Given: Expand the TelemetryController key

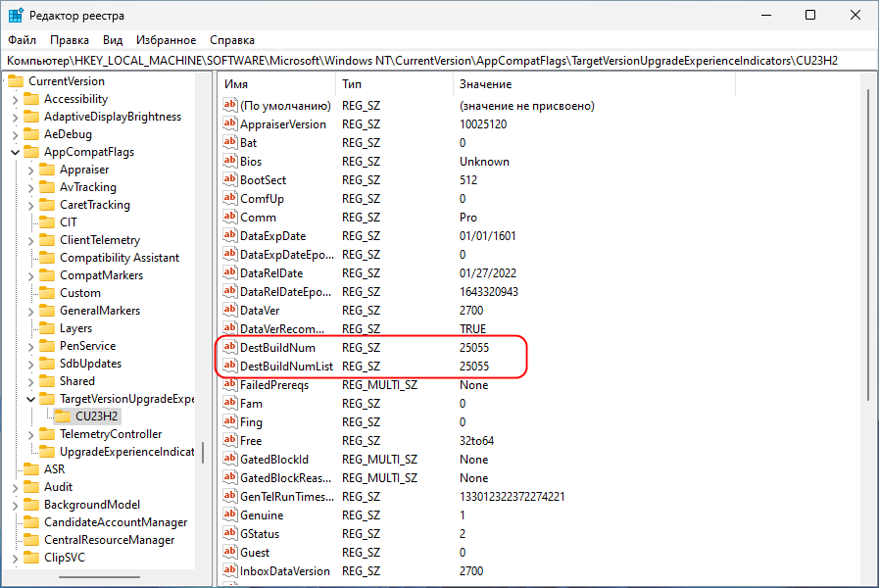Looking at the screenshot, I should click(x=30, y=434).
